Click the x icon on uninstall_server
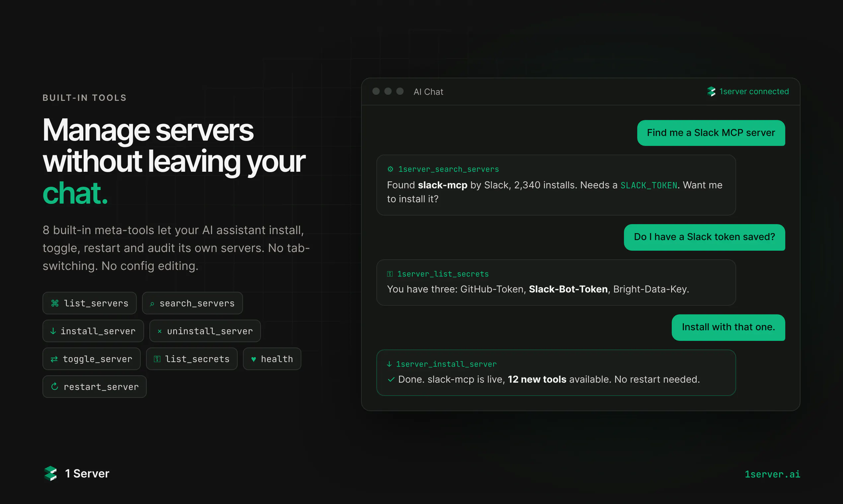 [159, 331]
